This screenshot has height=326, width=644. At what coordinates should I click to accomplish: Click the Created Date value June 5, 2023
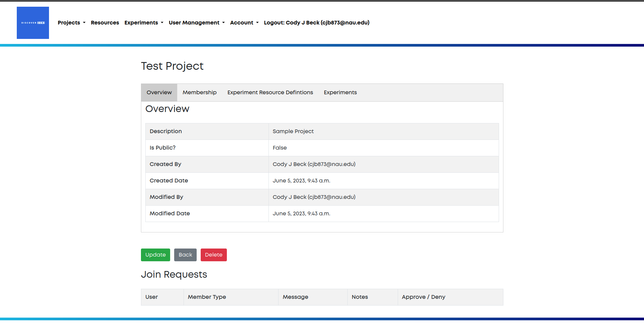pos(301,181)
